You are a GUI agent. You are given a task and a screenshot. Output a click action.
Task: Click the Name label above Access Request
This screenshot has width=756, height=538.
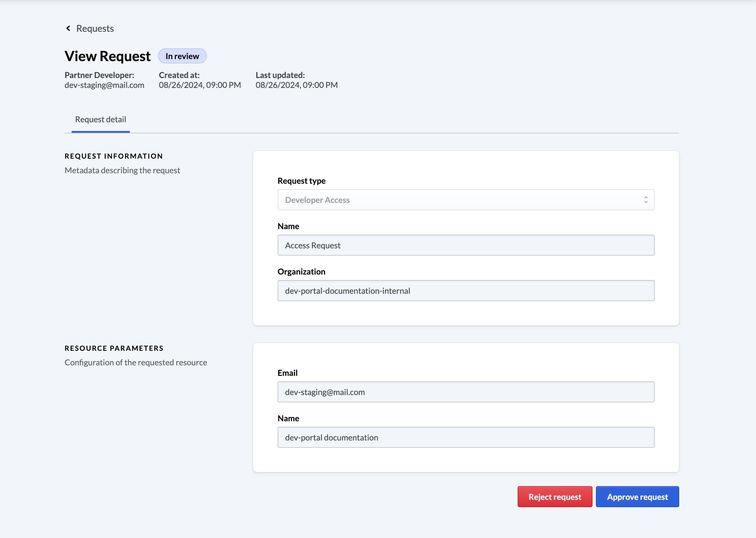[288, 226]
